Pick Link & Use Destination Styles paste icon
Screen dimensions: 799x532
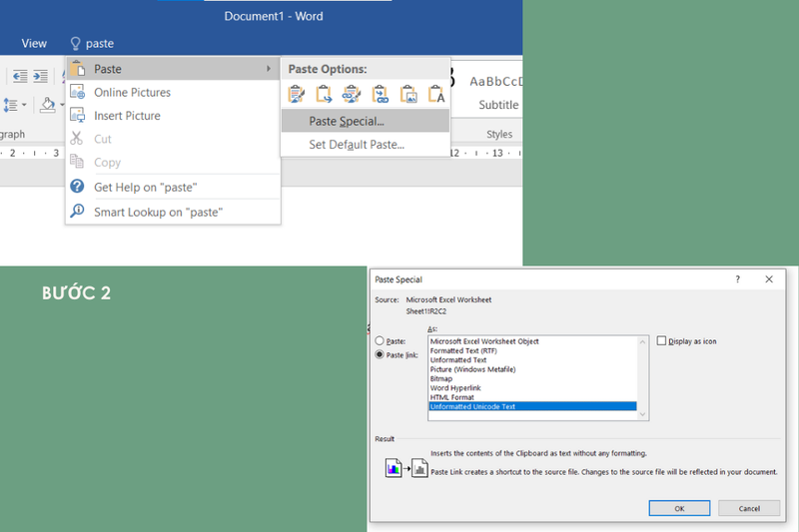click(381, 94)
